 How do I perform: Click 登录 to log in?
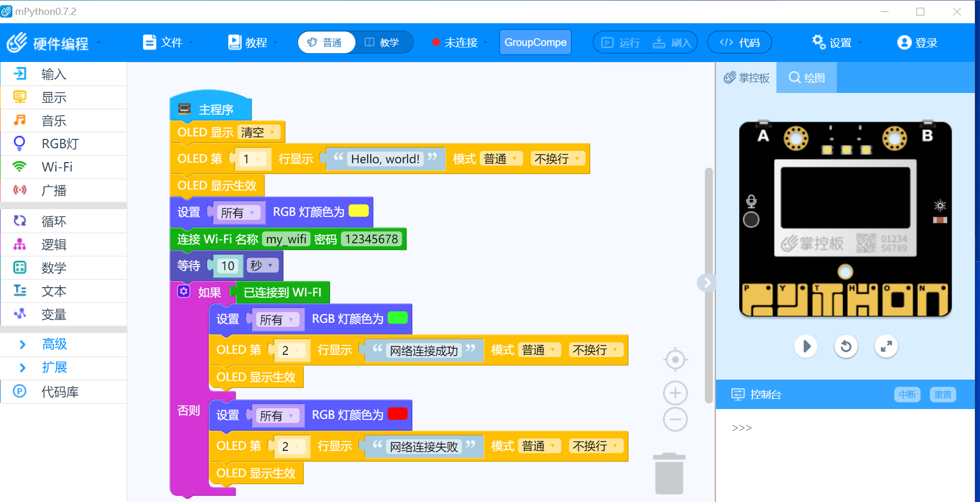[x=917, y=42]
